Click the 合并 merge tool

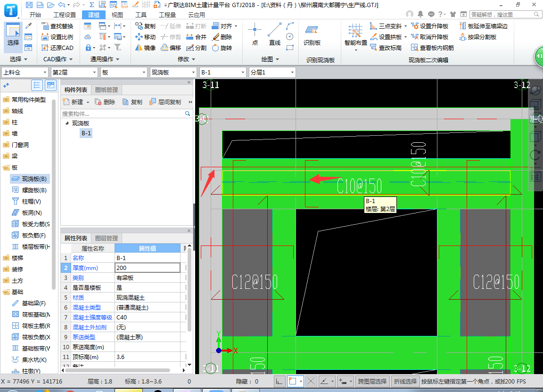pos(197,37)
